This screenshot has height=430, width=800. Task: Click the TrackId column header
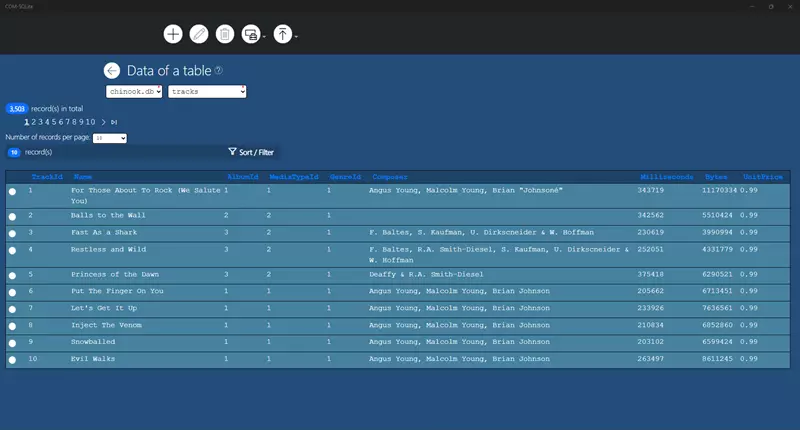click(x=47, y=177)
